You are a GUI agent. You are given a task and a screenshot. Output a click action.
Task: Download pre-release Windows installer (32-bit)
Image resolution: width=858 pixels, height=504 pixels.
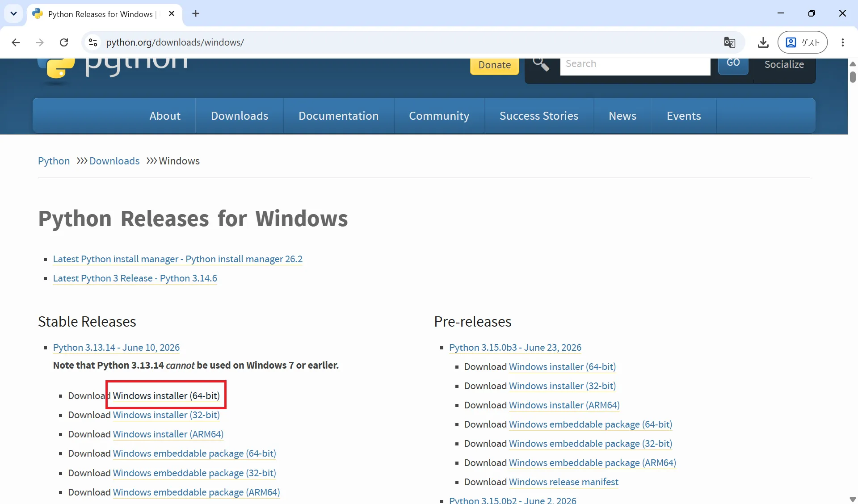click(x=562, y=386)
